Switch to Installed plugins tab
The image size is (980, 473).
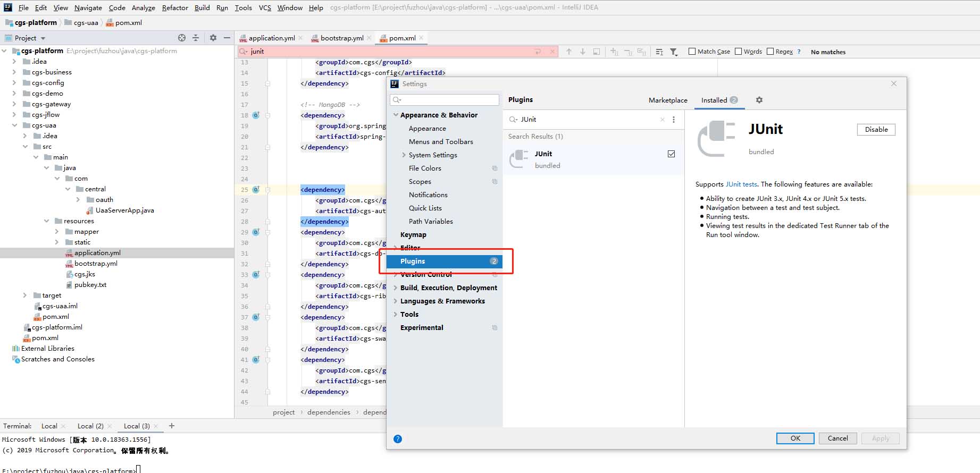pyautogui.click(x=719, y=100)
